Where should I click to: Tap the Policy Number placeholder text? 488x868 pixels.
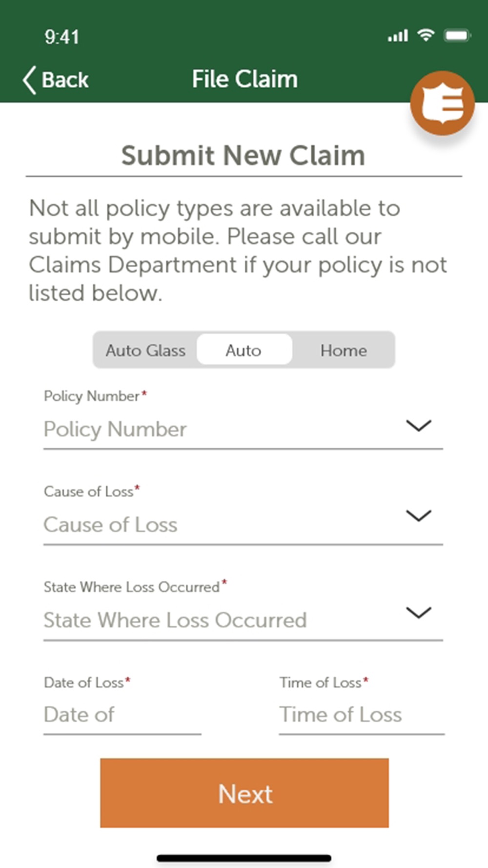(115, 429)
